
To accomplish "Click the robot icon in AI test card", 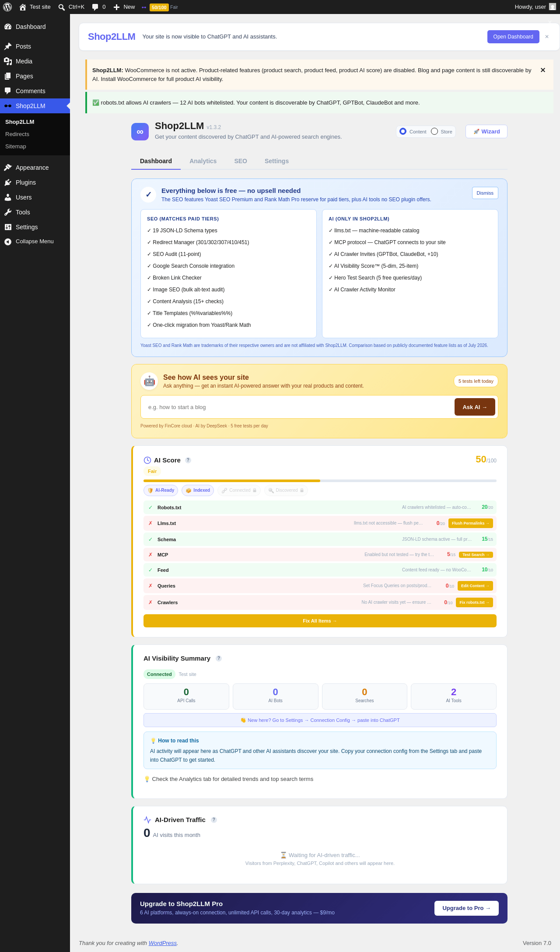I will coord(149,381).
